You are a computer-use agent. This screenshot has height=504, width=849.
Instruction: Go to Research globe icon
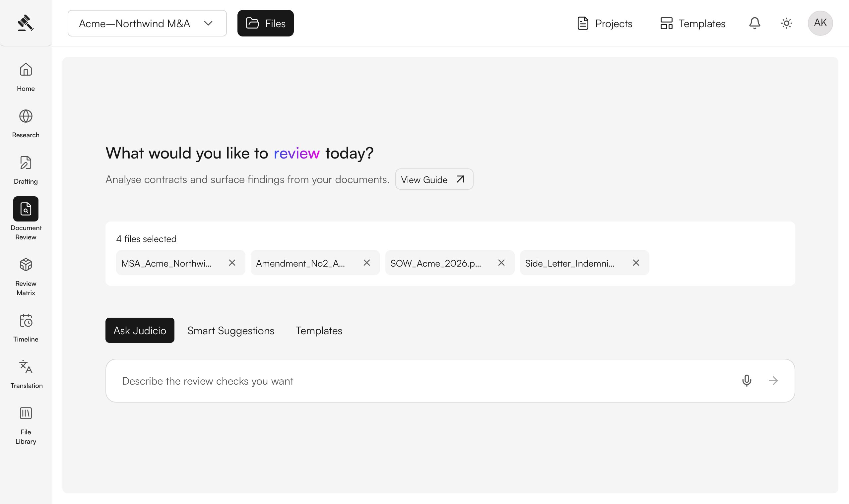[26, 116]
